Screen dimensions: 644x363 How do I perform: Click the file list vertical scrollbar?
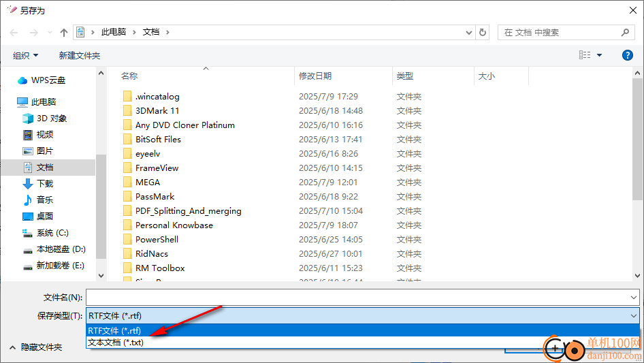pyautogui.click(x=637, y=140)
